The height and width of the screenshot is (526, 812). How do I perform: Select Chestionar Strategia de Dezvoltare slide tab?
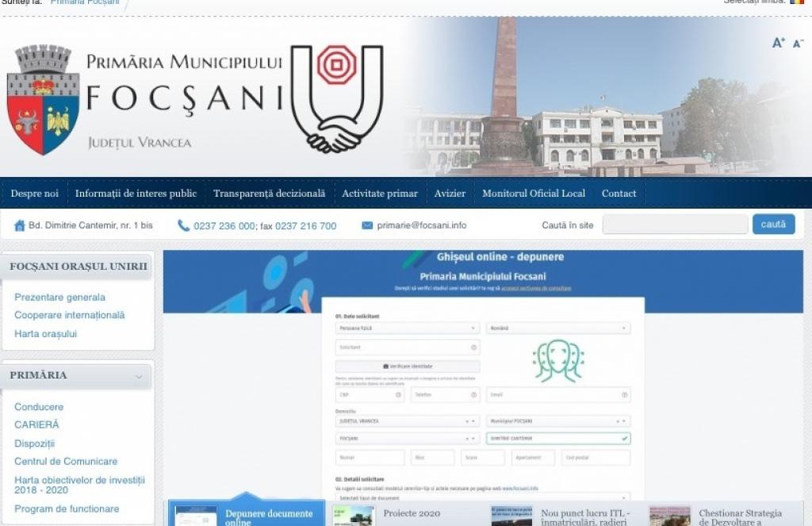click(741, 517)
